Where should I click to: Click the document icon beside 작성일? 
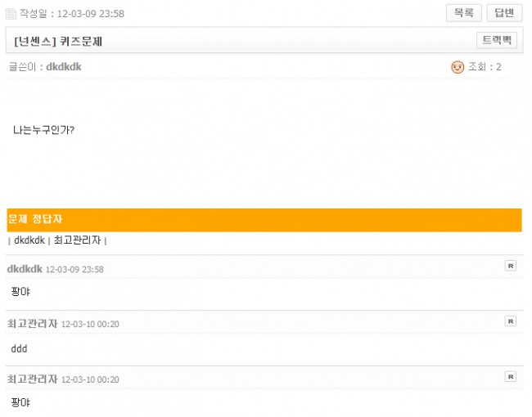[x=11, y=14]
